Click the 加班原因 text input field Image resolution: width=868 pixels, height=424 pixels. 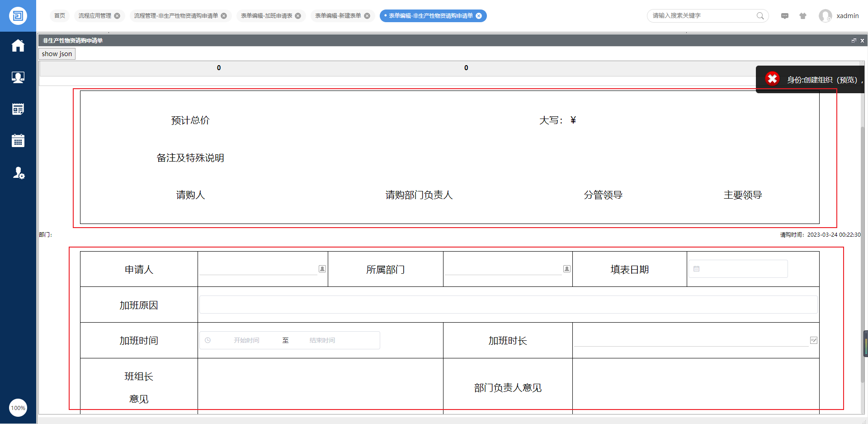[x=508, y=305]
